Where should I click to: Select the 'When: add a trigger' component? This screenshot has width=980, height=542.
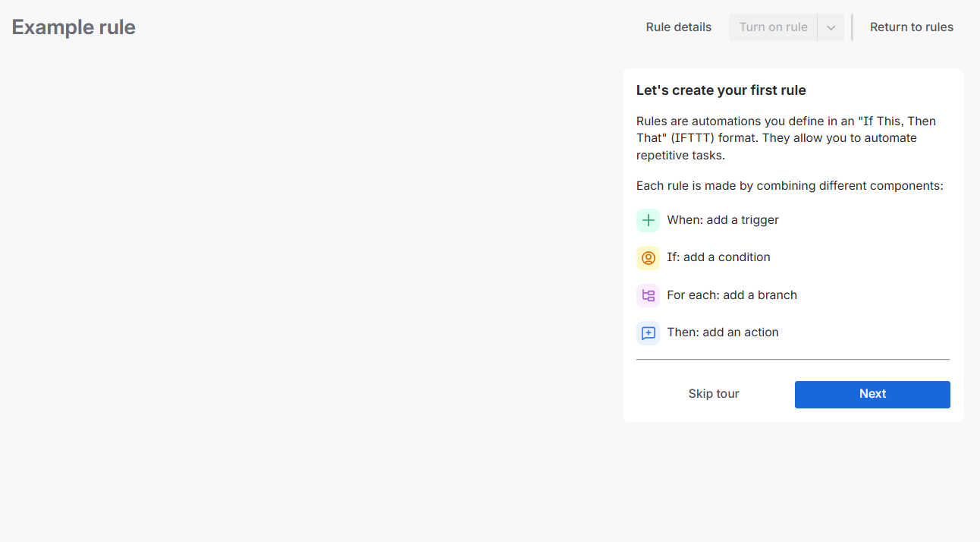pyautogui.click(x=722, y=220)
